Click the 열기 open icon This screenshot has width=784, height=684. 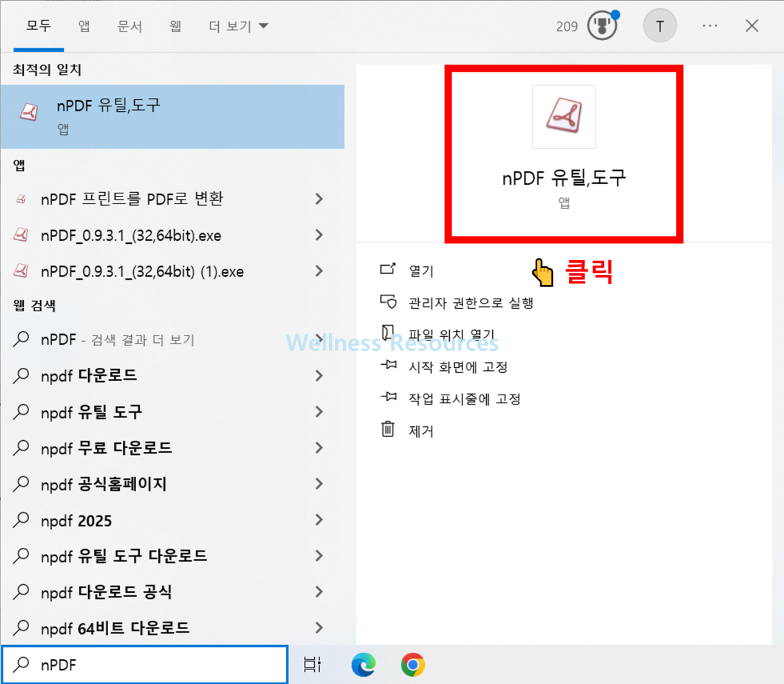click(388, 269)
